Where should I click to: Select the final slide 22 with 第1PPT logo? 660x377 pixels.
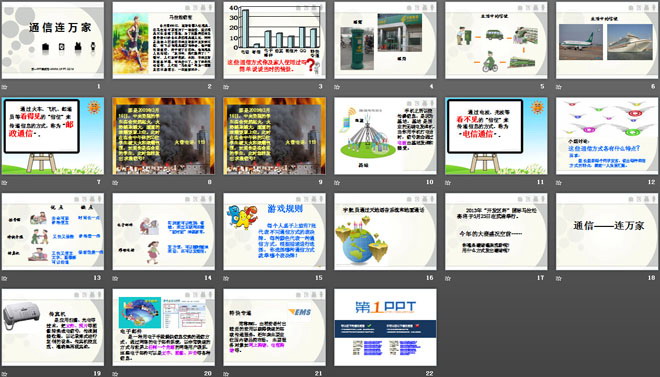point(385,327)
